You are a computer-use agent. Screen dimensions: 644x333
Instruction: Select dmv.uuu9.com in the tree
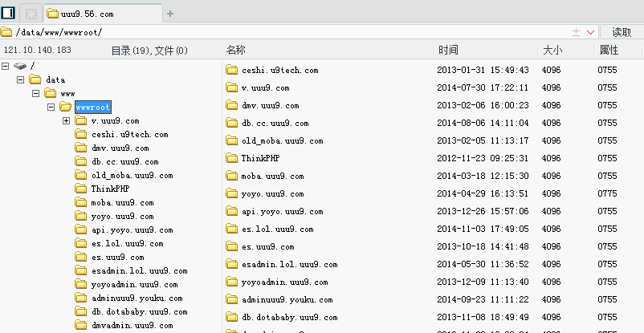tap(120, 148)
